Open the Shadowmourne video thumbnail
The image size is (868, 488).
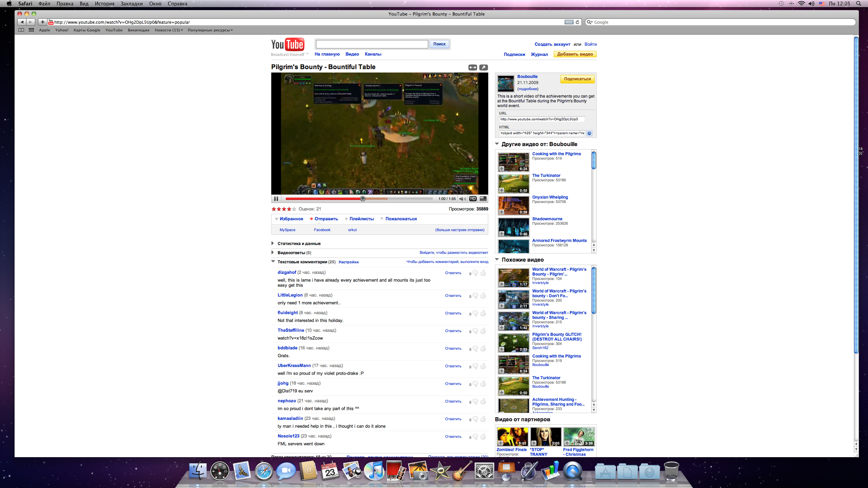click(513, 227)
